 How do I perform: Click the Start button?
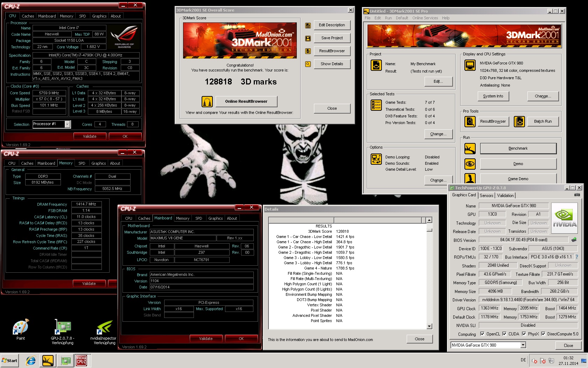tap(10, 361)
